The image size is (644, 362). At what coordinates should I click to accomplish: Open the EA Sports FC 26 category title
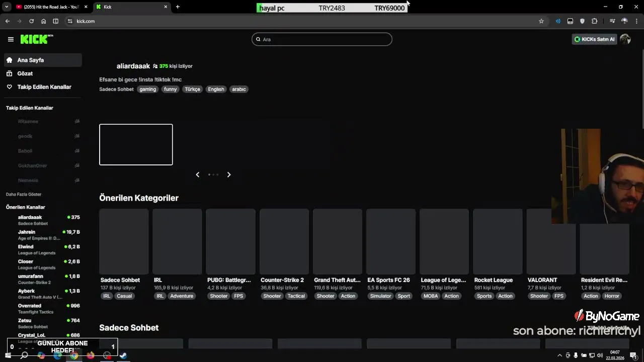coord(388,280)
